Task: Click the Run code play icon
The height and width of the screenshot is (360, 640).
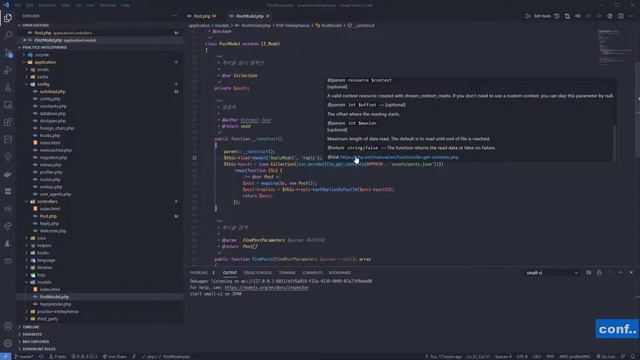Action: [528, 16]
